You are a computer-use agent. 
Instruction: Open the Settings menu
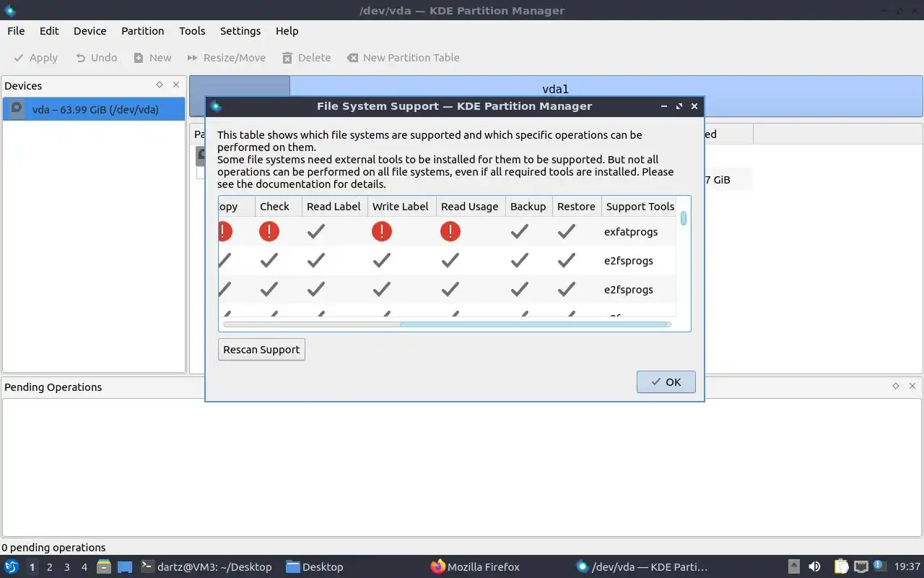pyautogui.click(x=240, y=31)
